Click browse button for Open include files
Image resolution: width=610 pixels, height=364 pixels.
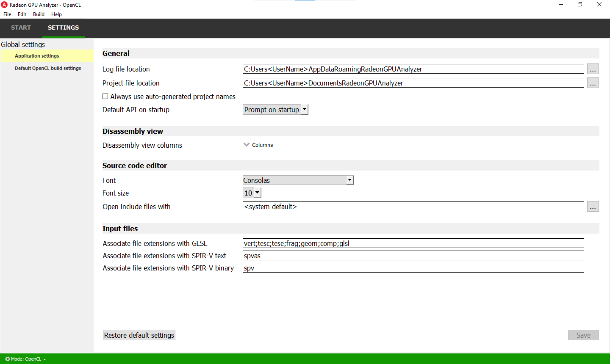[593, 207]
